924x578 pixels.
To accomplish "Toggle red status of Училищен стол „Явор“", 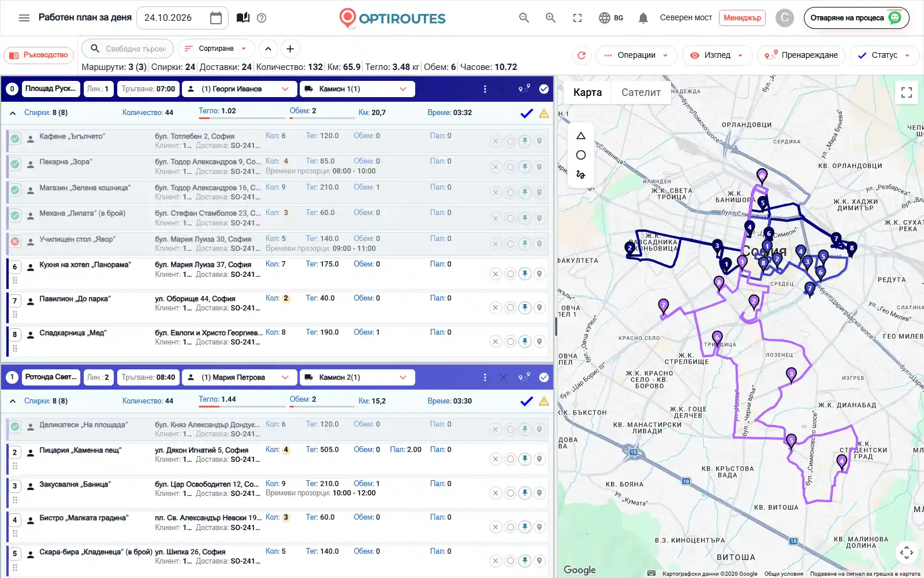I will (x=15, y=242).
